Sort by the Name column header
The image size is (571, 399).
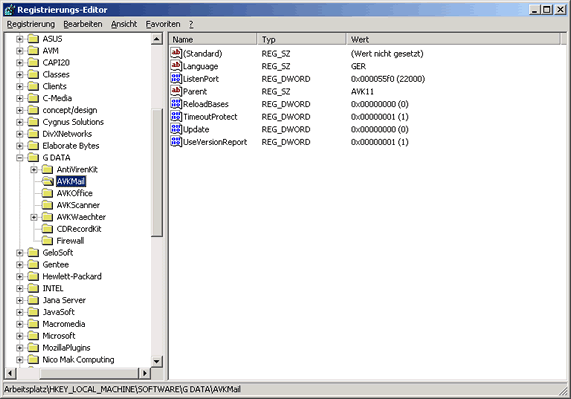pos(213,39)
